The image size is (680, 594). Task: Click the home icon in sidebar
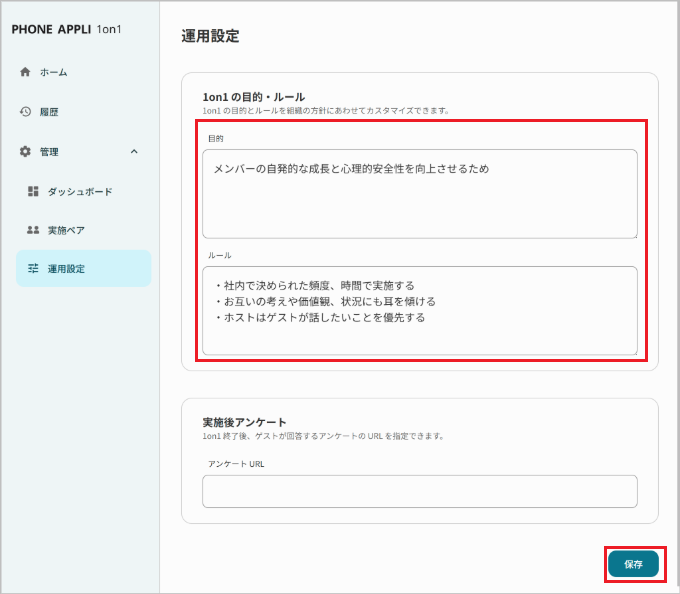25,72
